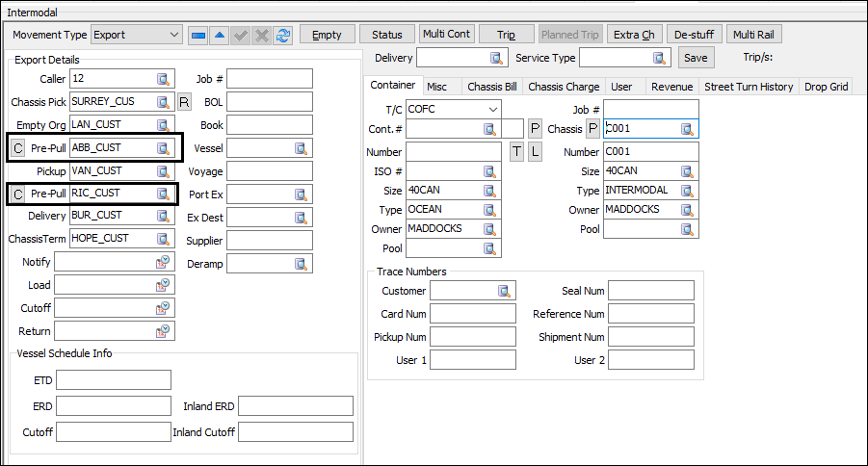Open the Caller field lookup icon

click(164, 79)
